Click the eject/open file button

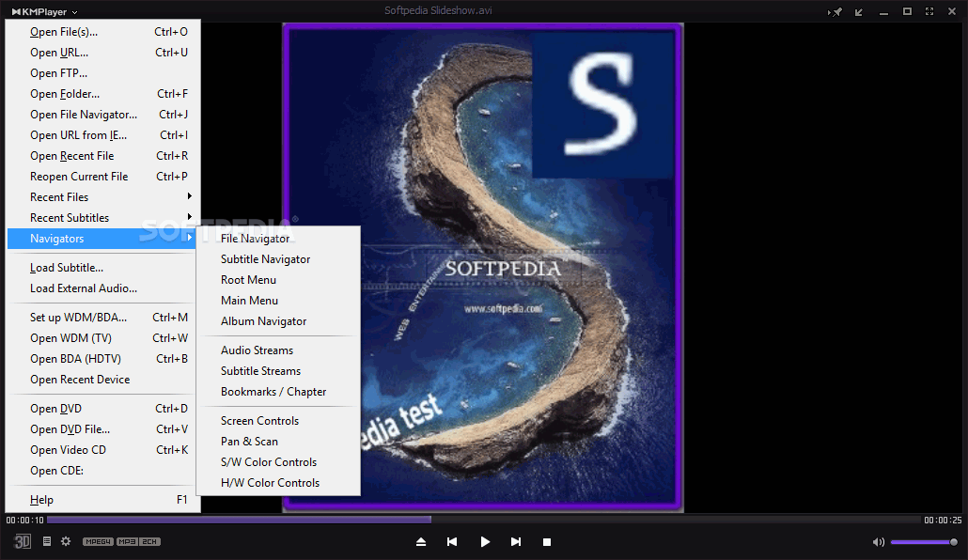click(421, 541)
